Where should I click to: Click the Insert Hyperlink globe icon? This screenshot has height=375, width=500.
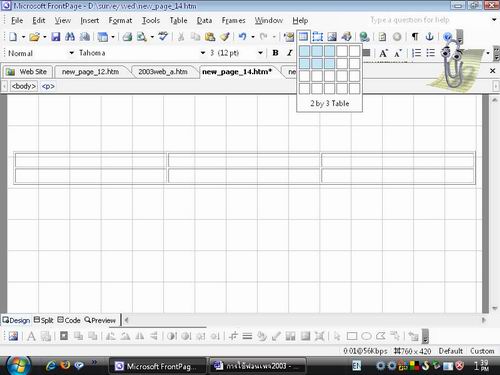click(364, 37)
